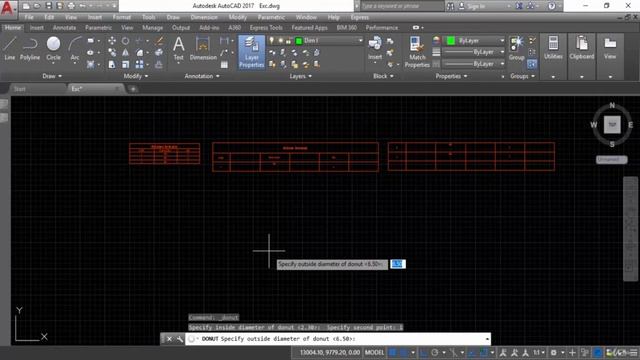Click the Insert block icon
The image size is (640, 360).
pos(375,49)
